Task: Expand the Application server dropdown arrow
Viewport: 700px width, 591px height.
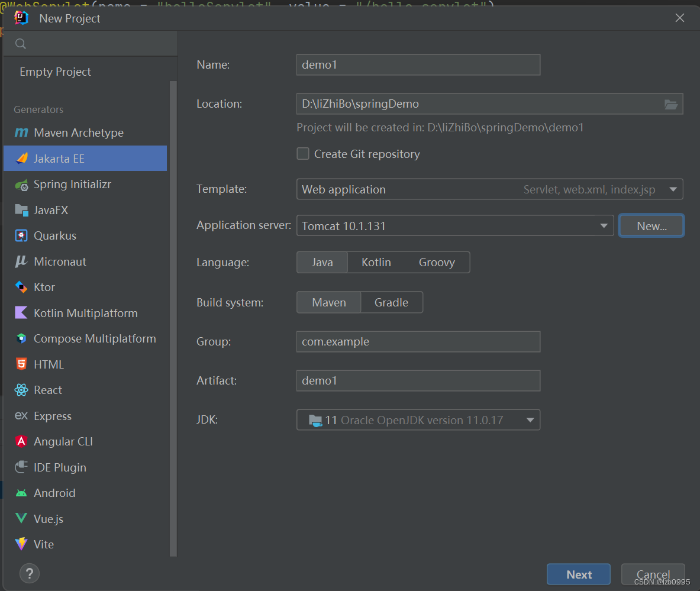Action: [604, 226]
